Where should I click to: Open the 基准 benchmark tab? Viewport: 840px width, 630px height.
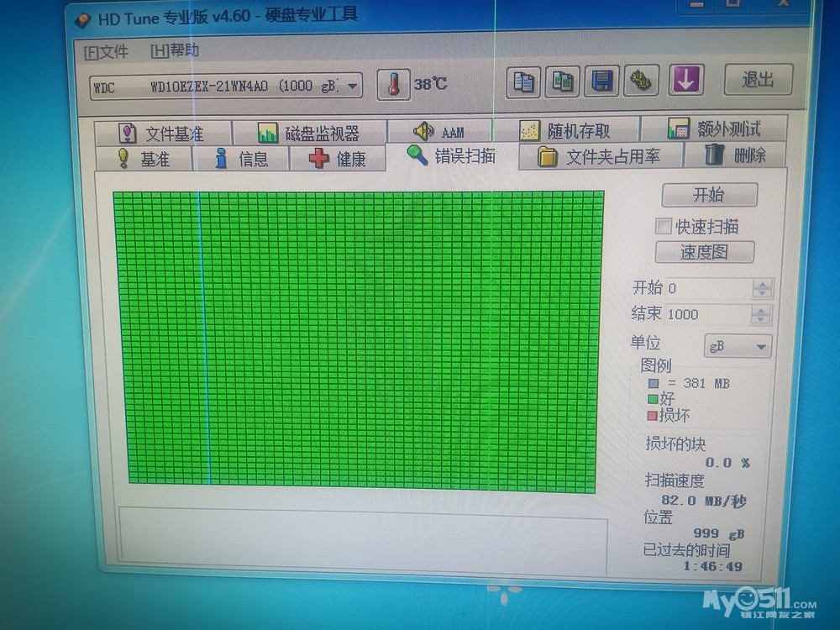click(x=143, y=159)
